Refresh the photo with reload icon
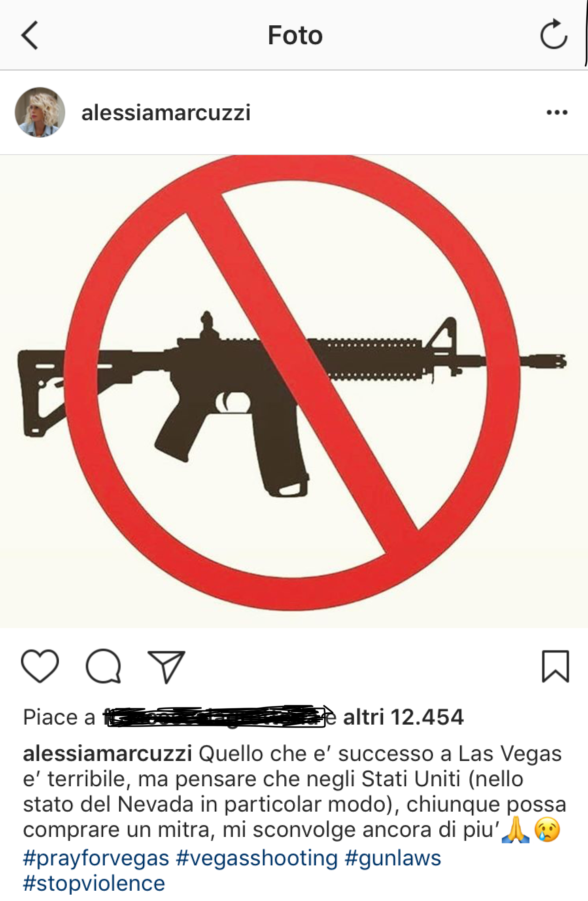This screenshot has height=901, width=588. coord(554,34)
